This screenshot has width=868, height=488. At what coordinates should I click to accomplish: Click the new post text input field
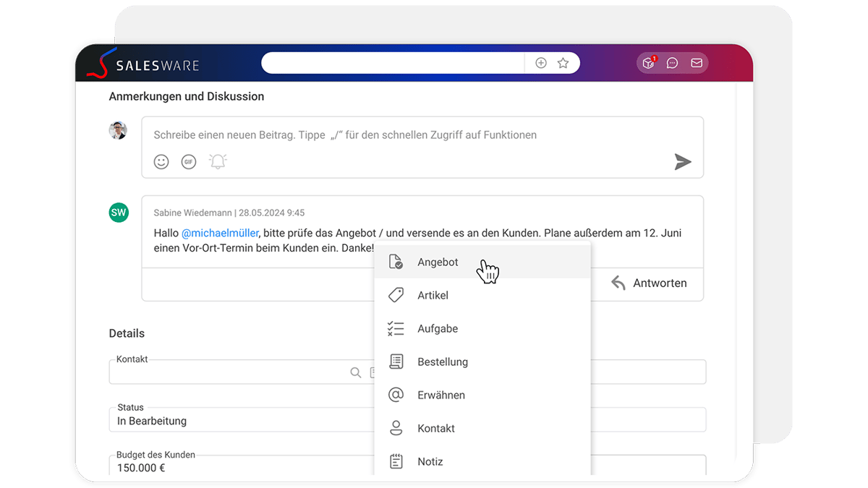click(x=405, y=135)
